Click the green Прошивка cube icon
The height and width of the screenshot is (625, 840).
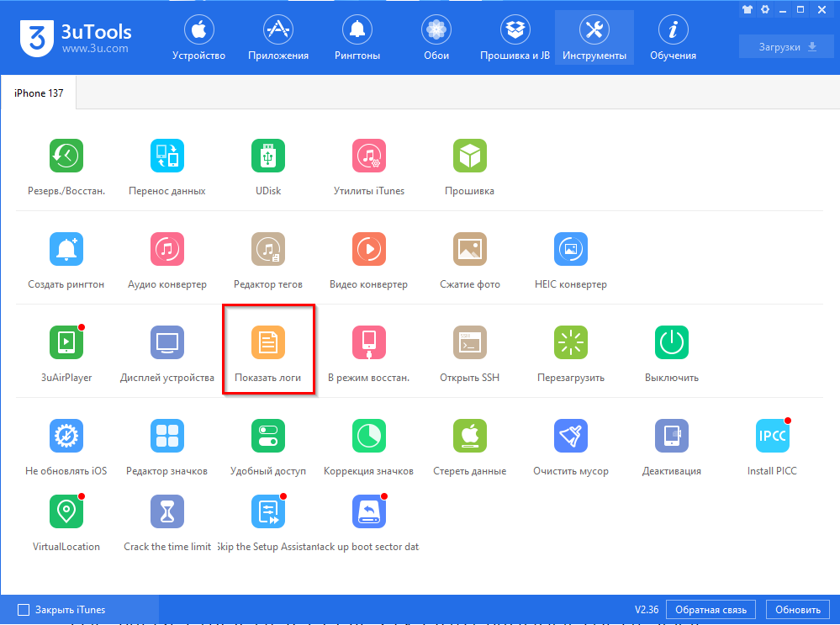pyautogui.click(x=470, y=156)
